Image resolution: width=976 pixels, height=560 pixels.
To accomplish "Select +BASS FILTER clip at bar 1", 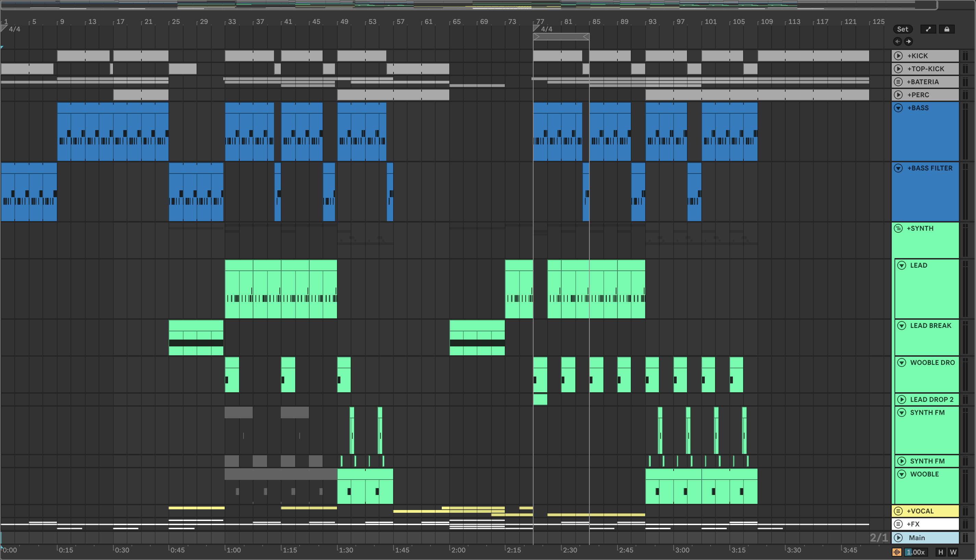I will pyautogui.click(x=29, y=192).
